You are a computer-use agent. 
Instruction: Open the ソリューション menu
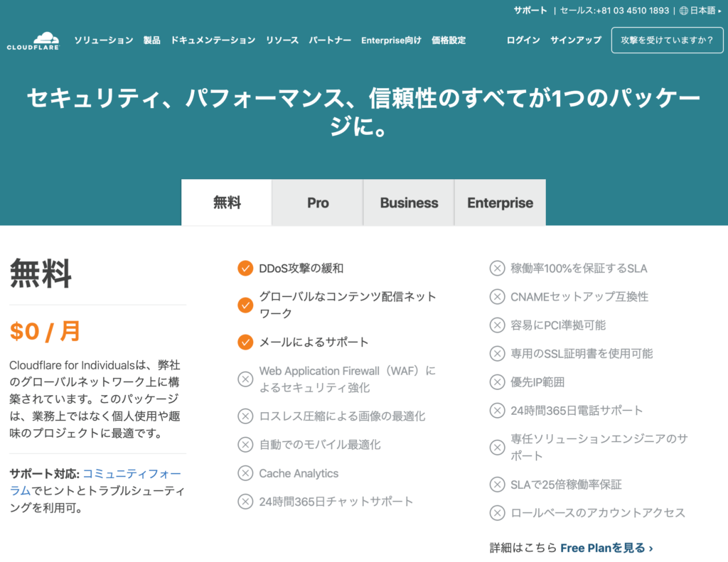pyautogui.click(x=104, y=40)
